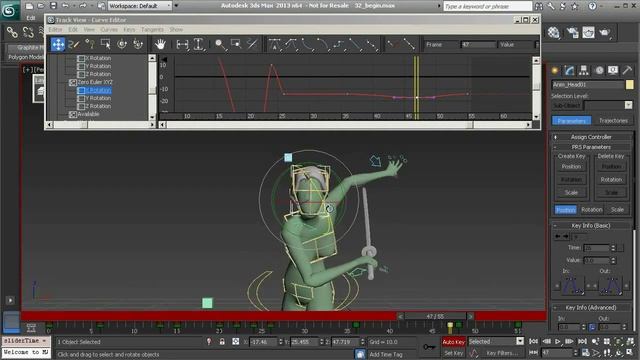Screen dimensions: 640x360
Task: Open the Editor menu in Curve Editor
Action: coord(55,29)
